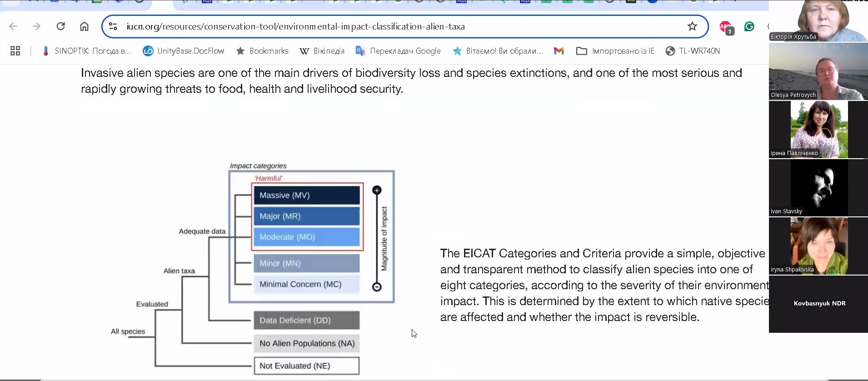Viewport: 868px width, 381px height.
Task: Click the Moderate (MO) category box
Action: [x=307, y=237]
